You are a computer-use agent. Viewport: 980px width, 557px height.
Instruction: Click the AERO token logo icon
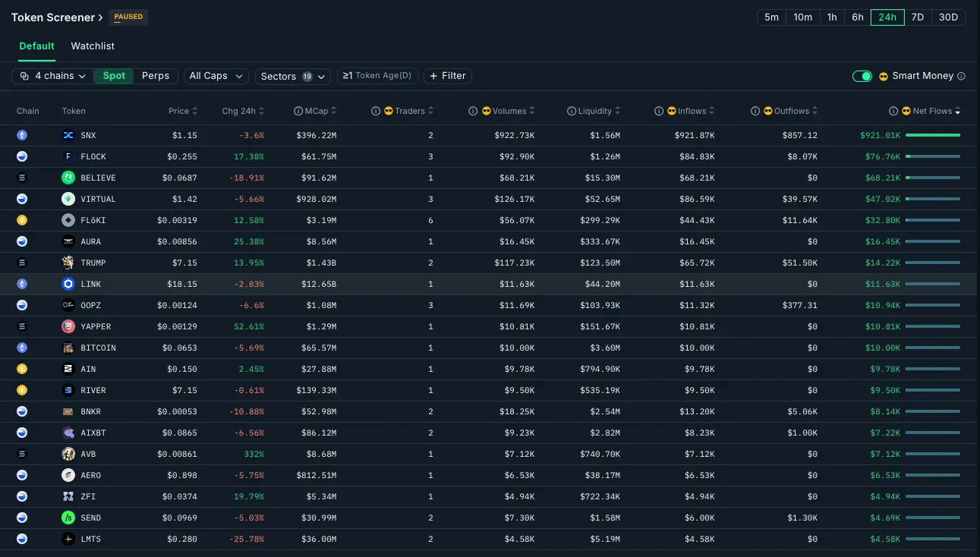(x=68, y=475)
